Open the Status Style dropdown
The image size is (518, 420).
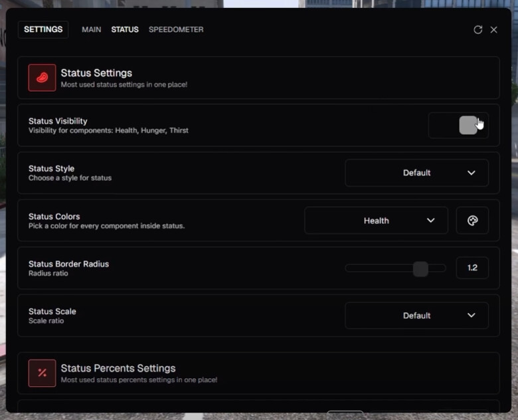[x=416, y=173]
